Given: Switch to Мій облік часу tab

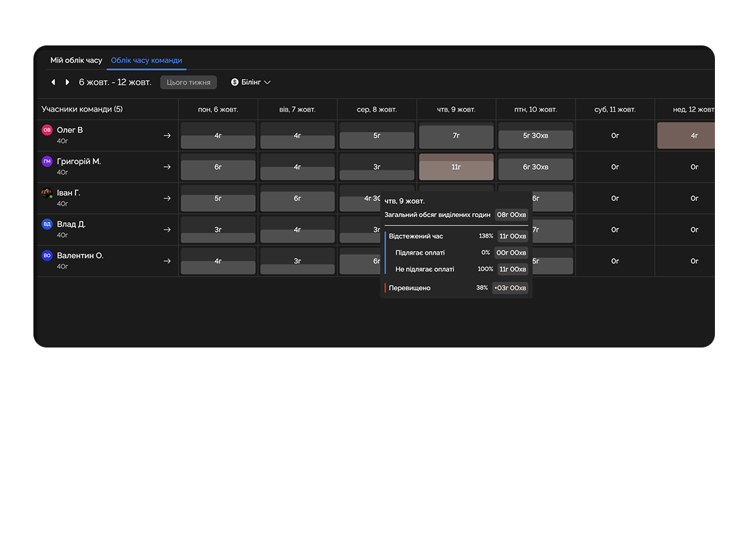Looking at the screenshot, I should (x=76, y=60).
